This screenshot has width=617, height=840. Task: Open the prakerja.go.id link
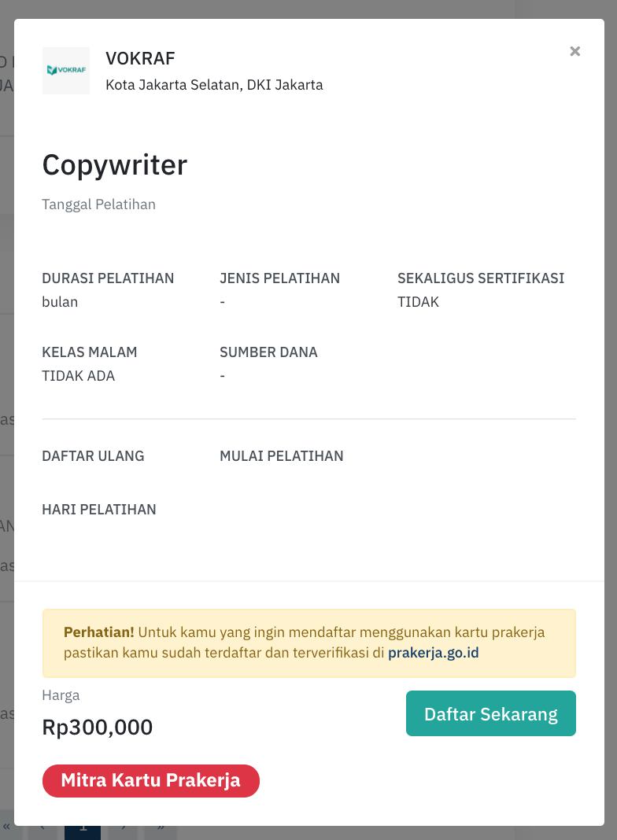click(x=433, y=653)
